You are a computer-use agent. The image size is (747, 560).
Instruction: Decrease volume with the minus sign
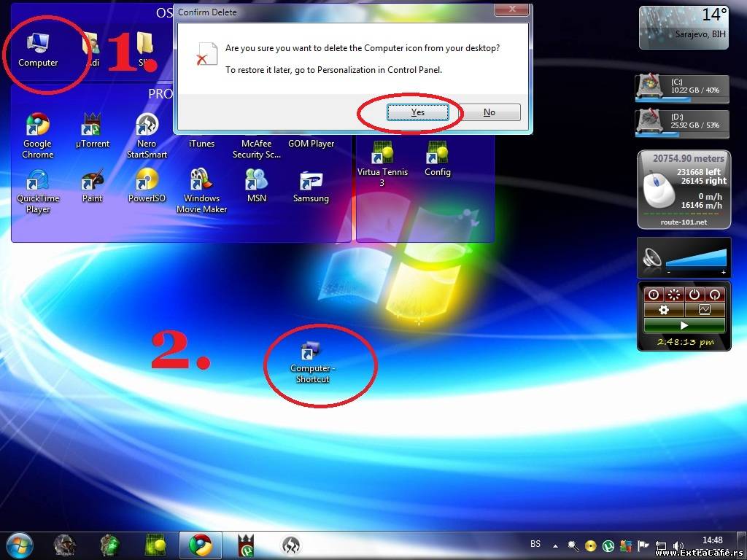[x=669, y=273]
